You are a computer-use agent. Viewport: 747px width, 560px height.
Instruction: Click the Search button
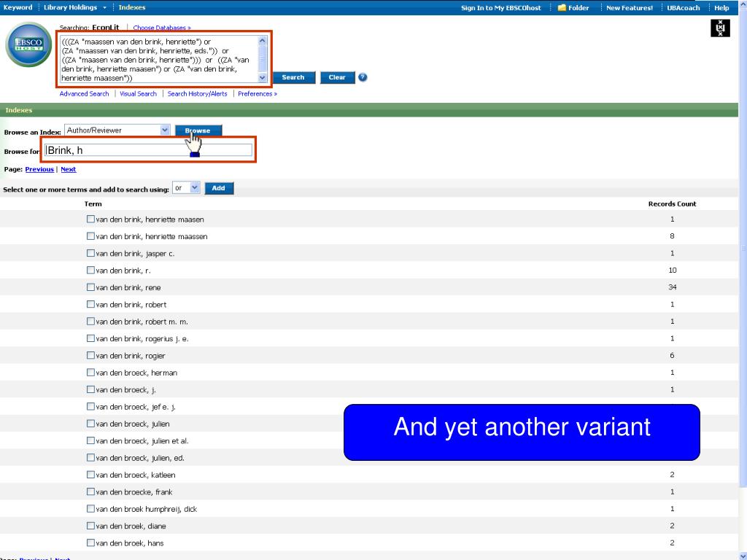click(293, 77)
